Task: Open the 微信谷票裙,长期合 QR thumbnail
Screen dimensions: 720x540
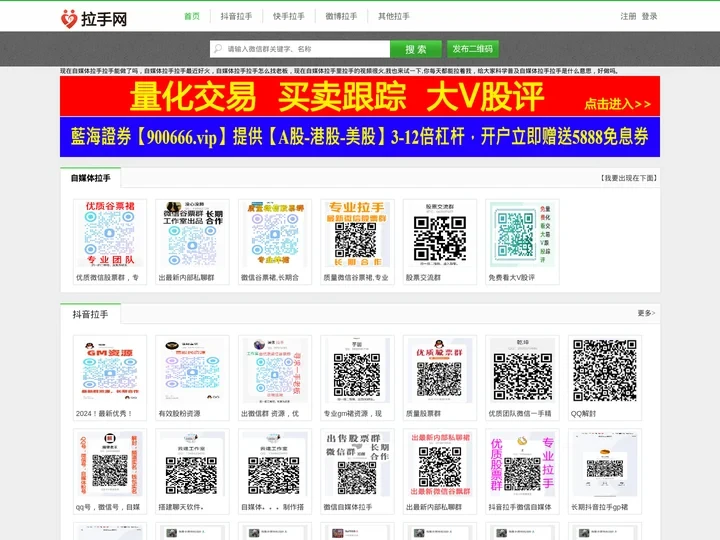Action: pyautogui.click(x=275, y=233)
